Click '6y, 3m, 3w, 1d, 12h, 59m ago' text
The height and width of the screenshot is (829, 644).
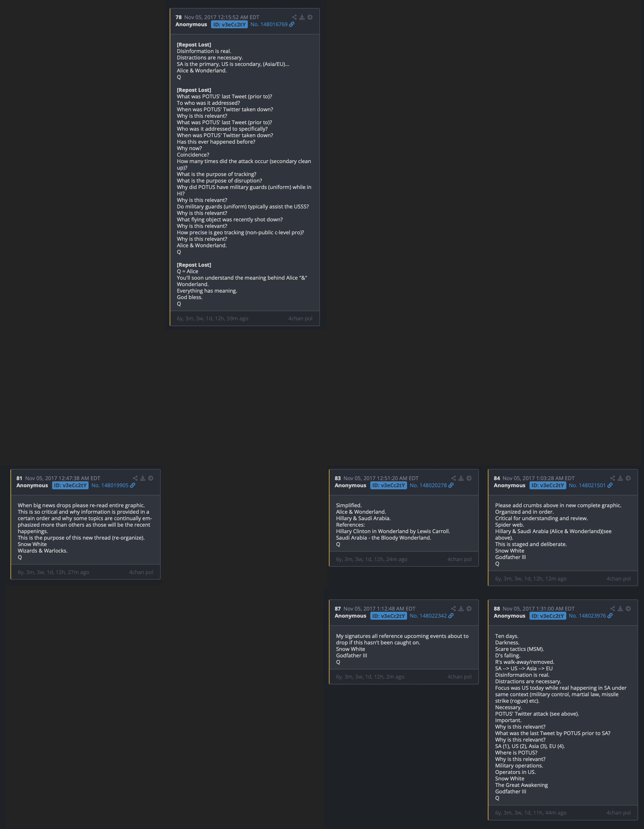[213, 319]
